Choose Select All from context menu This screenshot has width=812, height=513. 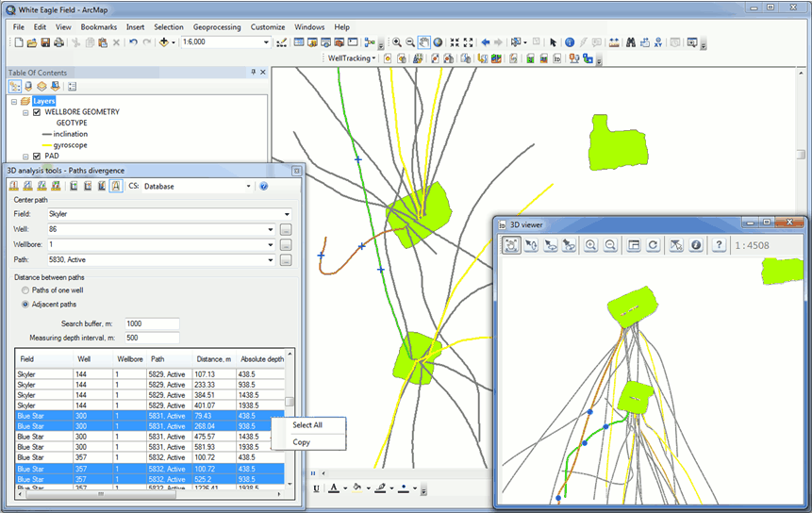tap(307, 425)
